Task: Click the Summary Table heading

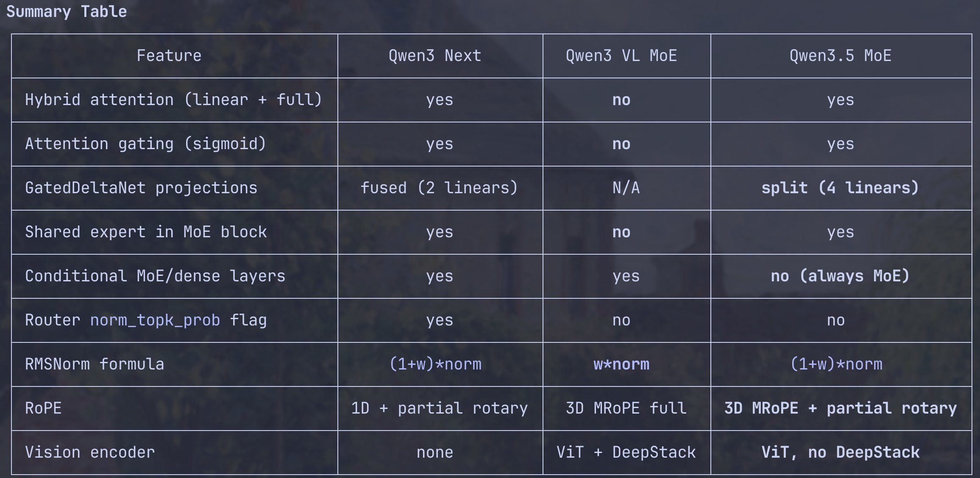Action: pos(67,11)
